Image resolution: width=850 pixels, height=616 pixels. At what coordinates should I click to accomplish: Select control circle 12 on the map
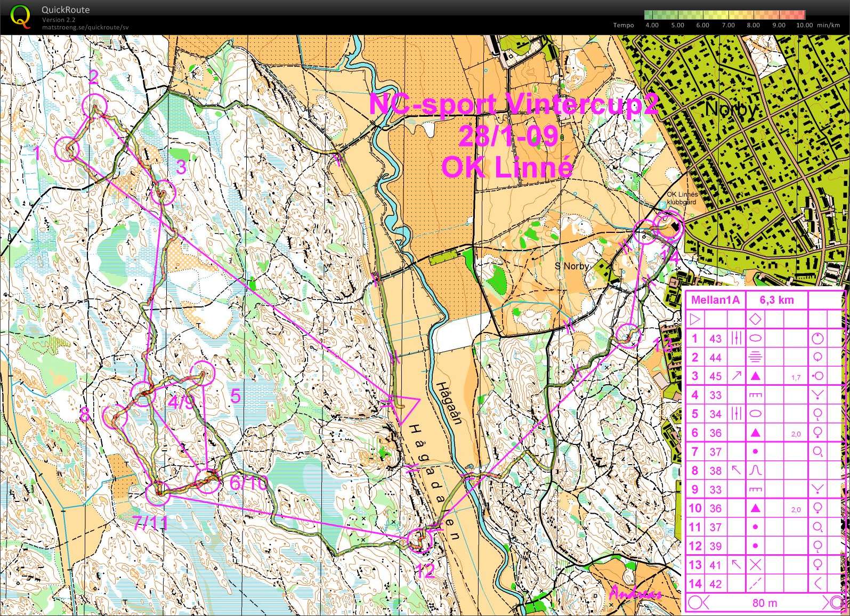tap(420, 540)
